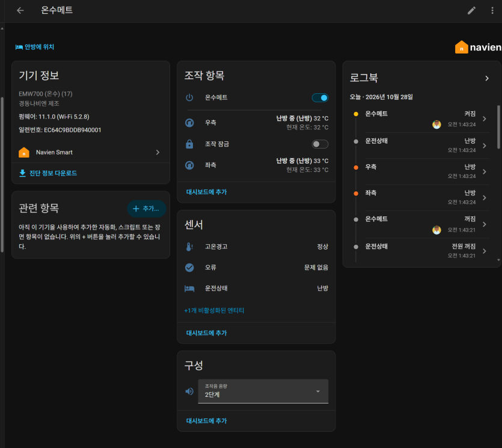
Task: Open the three-dot overflow menu
Action: click(492, 11)
